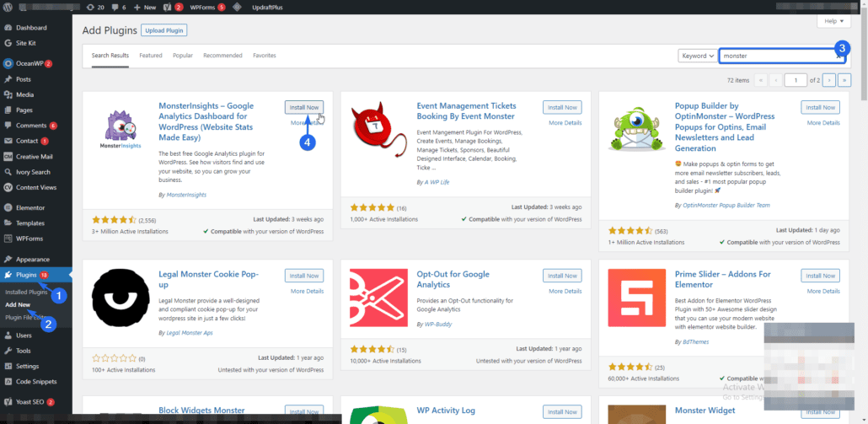Open WPForms in admin bar
The width and height of the screenshot is (868, 424).
[207, 8]
